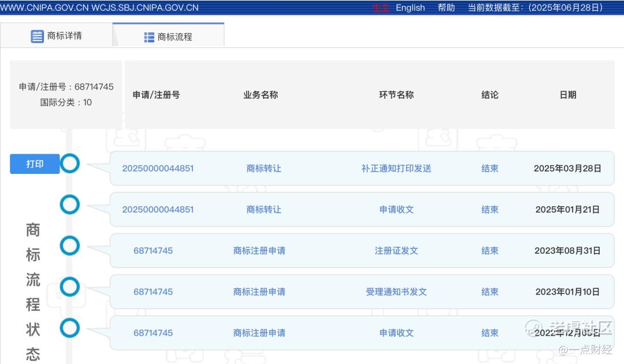
Task: Click 商标注册申请 in the 2023年01月10日 row
Action: [x=259, y=292]
